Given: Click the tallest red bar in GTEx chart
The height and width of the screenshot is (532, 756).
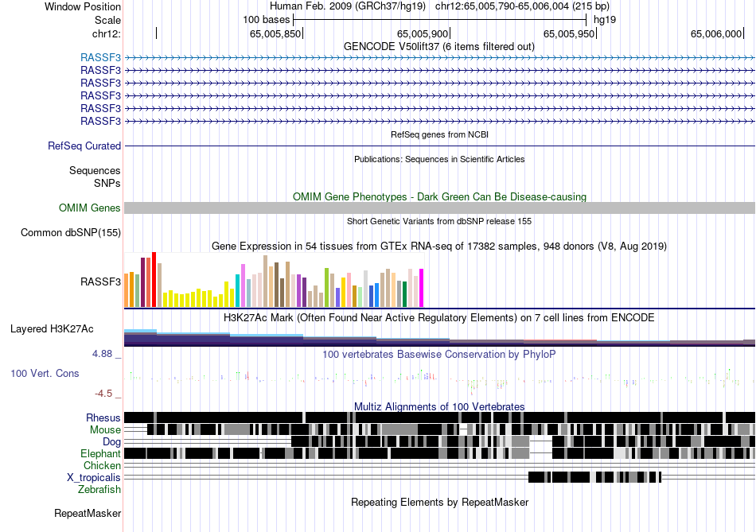Looking at the screenshot, I should pos(154,279).
